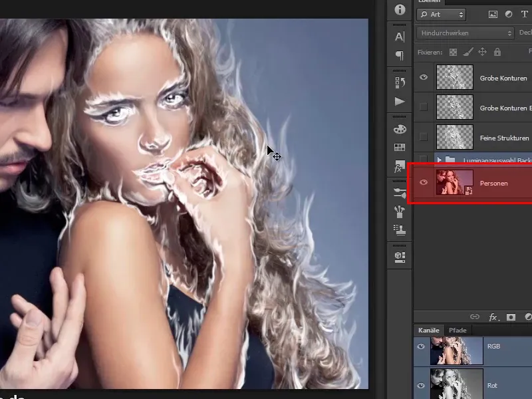Switch to the Pfade tab
The width and height of the screenshot is (532, 399).
tap(458, 330)
